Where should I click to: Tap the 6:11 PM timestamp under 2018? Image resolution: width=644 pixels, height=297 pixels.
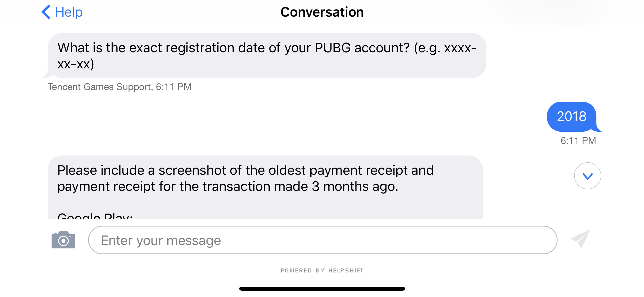578,141
